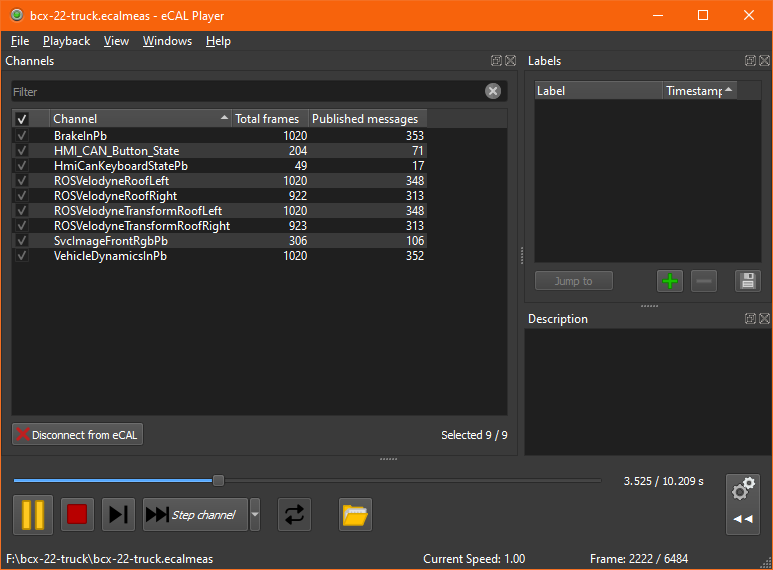773x570 pixels.
Task: Uncheck the SvcImageFrontRgbPb checkbox
Action: click(x=22, y=241)
